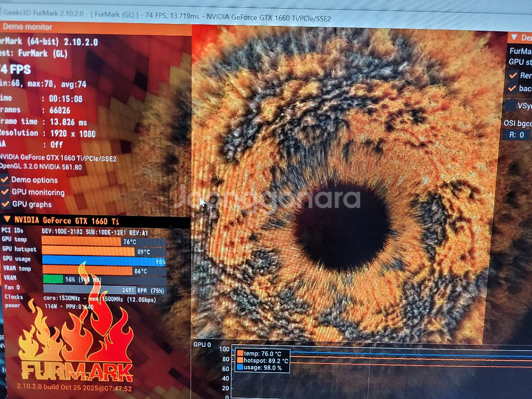532x399 pixels.
Task: Collapse the right-side Demo panel
Action: 514,37
